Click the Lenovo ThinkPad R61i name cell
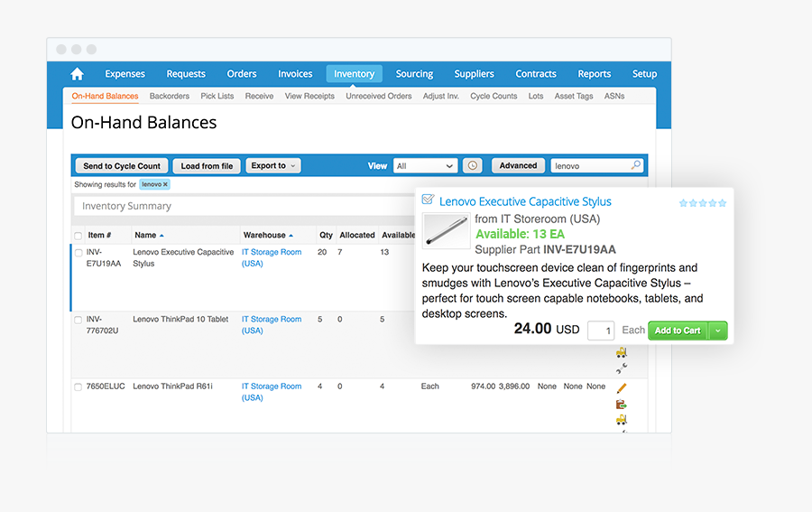This screenshot has width=812, height=512. click(172, 386)
